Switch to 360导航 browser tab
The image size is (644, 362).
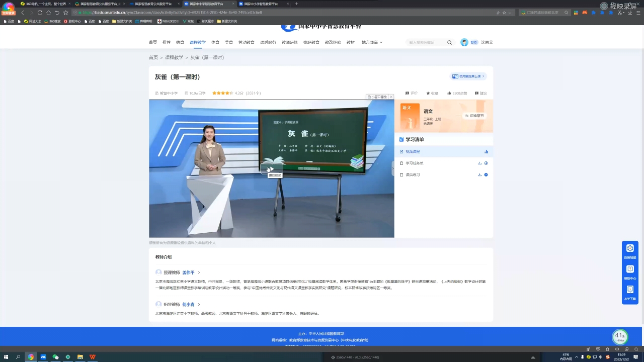pos(44,4)
